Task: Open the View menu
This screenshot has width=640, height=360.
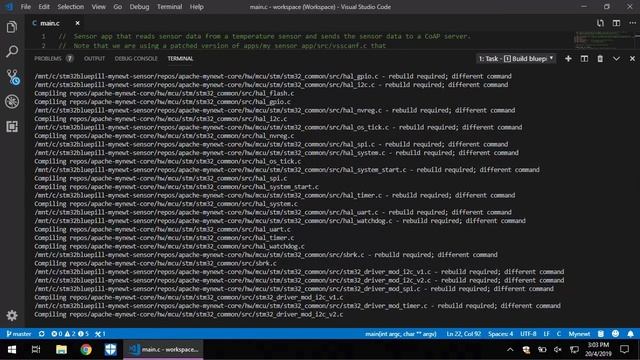Action: coord(98,7)
